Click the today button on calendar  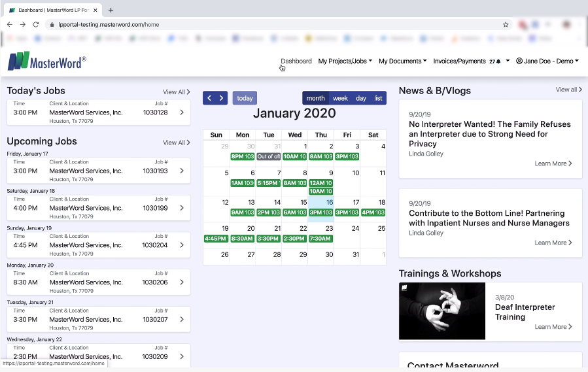(x=245, y=98)
